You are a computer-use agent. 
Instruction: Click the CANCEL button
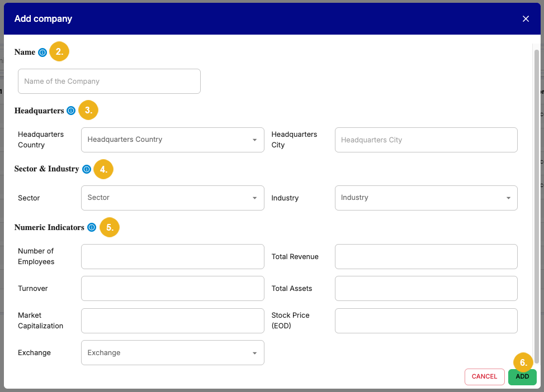coord(484,376)
